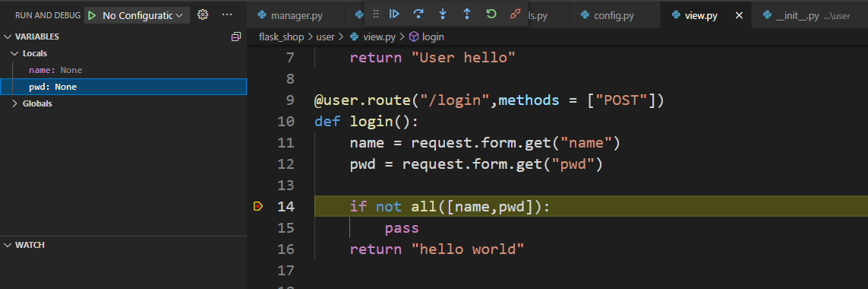
Task: Disconnect the debugger with the plug icon
Action: click(x=516, y=14)
